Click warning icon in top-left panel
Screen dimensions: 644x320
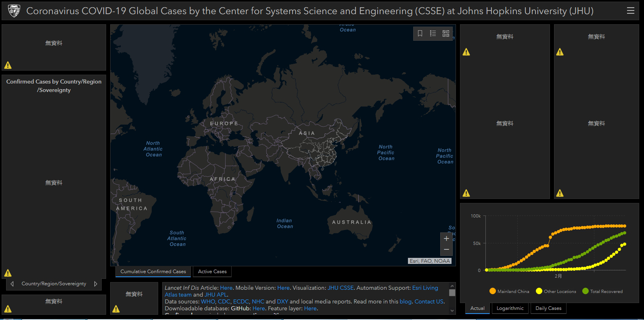pyautogui.click(x=8, y=65)
